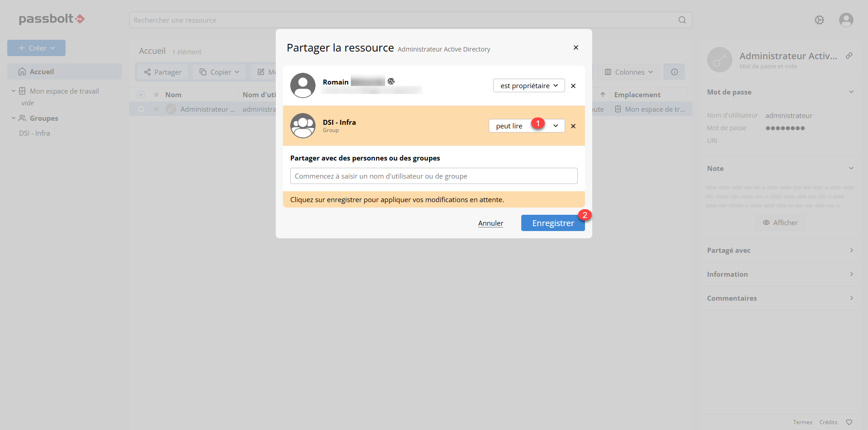Click the settings gear icon
This screenshot has width=868, height=430.
[819, 20]
